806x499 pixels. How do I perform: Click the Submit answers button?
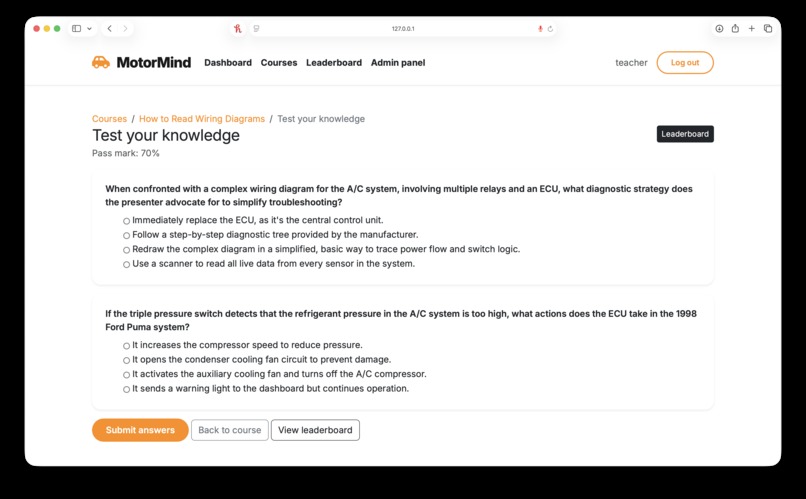140,430
